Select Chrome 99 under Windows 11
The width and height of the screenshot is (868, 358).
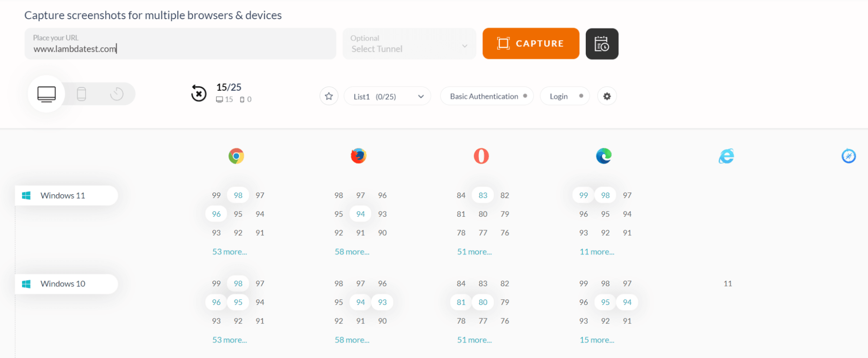click(x=216, y=195)
